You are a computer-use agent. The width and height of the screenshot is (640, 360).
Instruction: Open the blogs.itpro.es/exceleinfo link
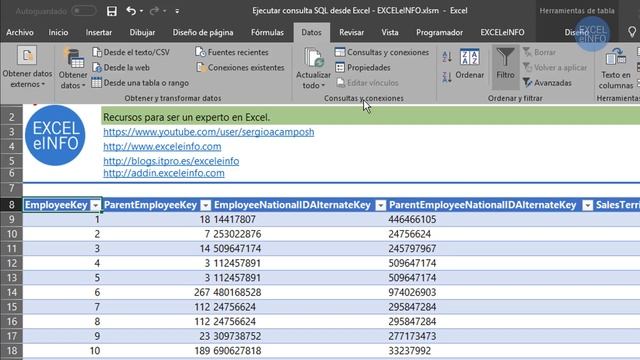pyautogui.click(x=171, y=161)
